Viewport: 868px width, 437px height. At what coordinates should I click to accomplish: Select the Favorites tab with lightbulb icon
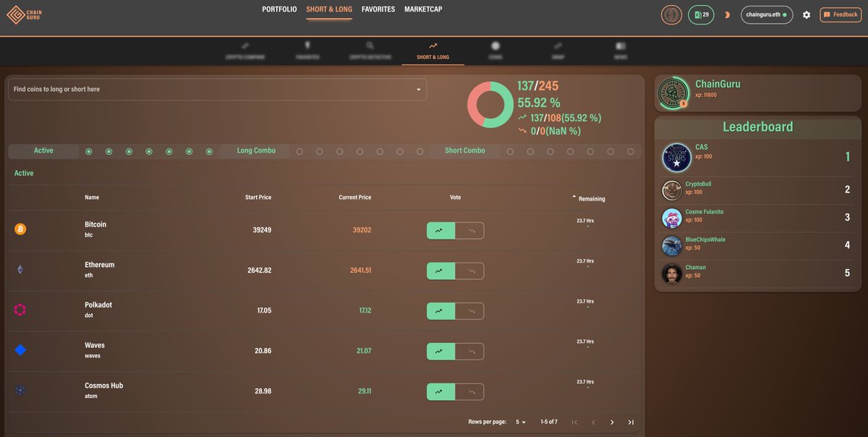pyautogui.click(x=307, y=51)
